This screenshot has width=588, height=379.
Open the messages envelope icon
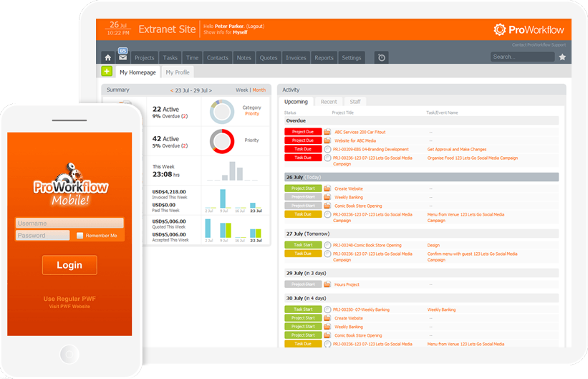tap(122, 58)
